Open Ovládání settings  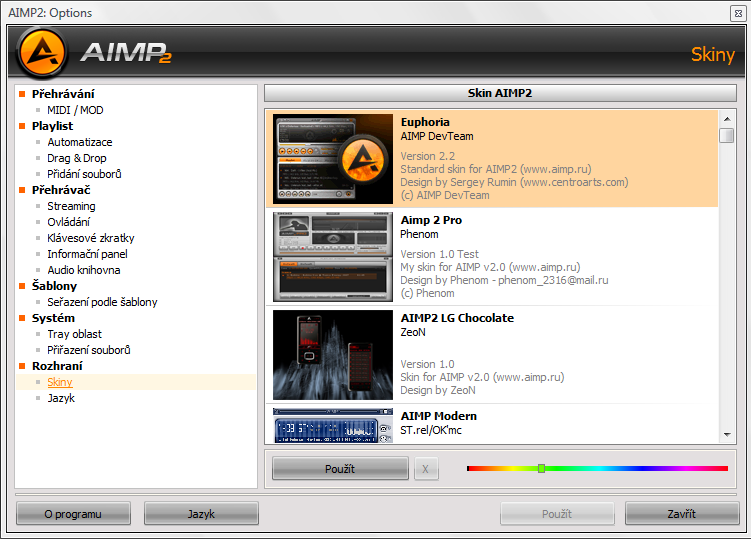tap(68, 222)
